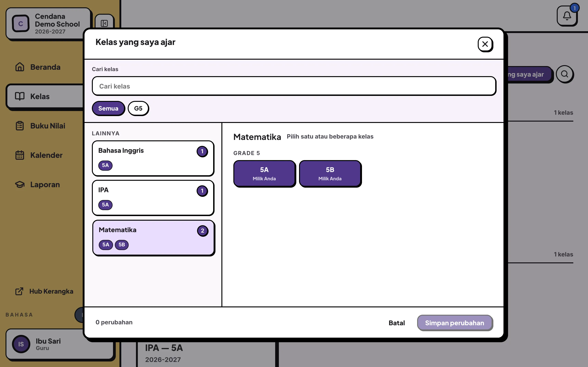Toggle class 5A for Matematika

coord(264,173)
